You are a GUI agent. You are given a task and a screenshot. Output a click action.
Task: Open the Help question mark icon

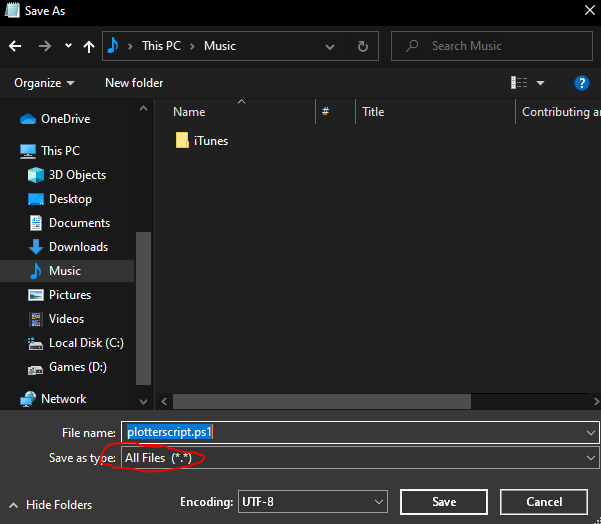coord(581,83)
